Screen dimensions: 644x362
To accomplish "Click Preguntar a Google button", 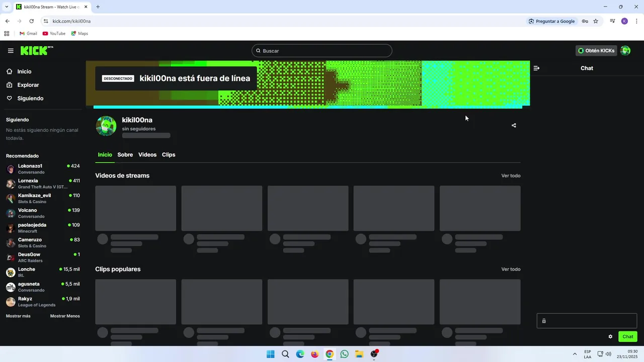I will [551, 21].
